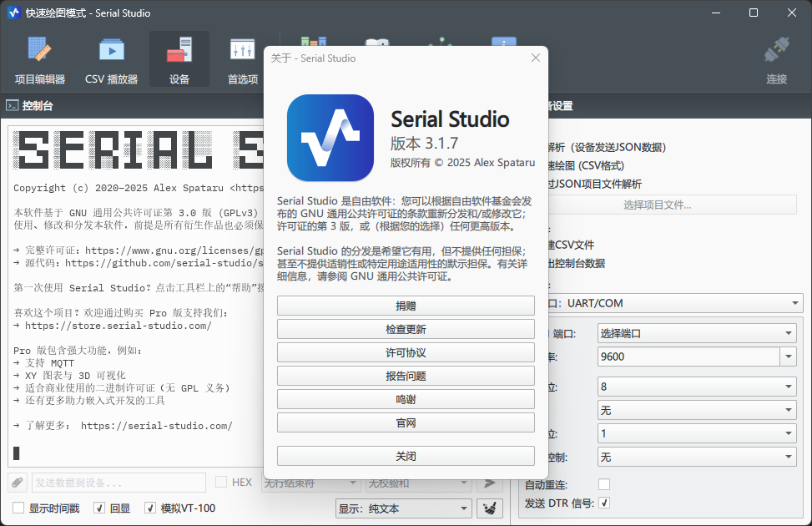Open the 无 dropdown next to 控制 label

click(697, 457)
